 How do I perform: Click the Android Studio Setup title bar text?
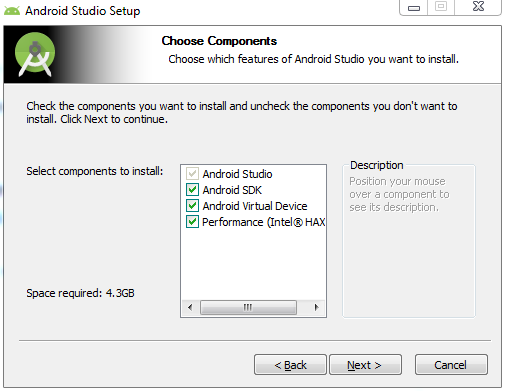83,11
